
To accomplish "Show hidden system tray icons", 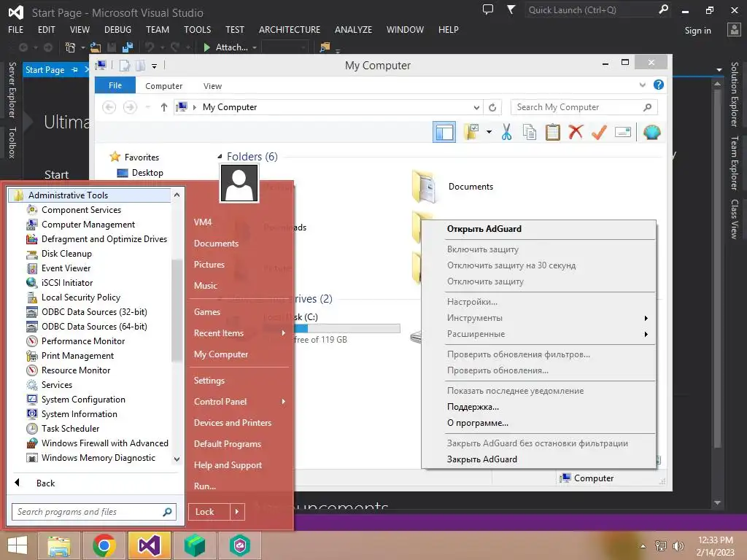I will click(x=643, y=546).
